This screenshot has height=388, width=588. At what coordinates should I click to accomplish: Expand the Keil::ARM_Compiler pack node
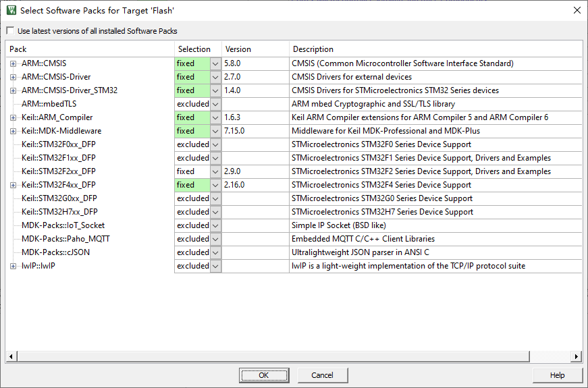tap(13, 117)
